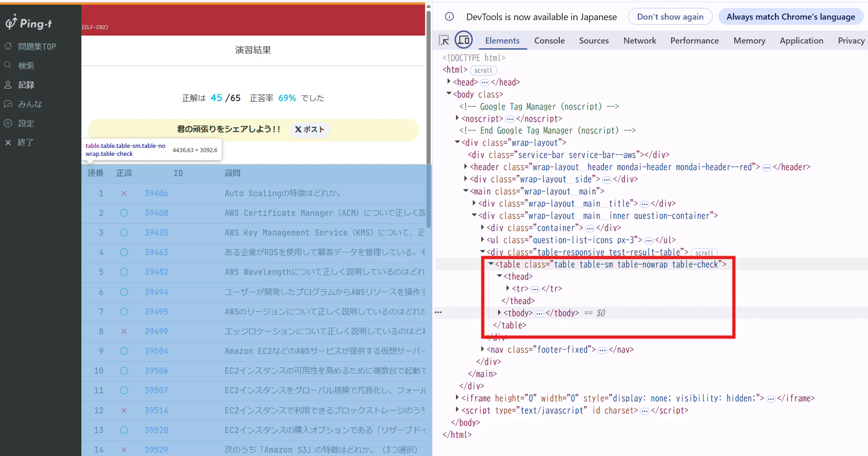Viewport: 868px width, 456px height.
Task: Open question ID 39463 link
Action: 156,252
